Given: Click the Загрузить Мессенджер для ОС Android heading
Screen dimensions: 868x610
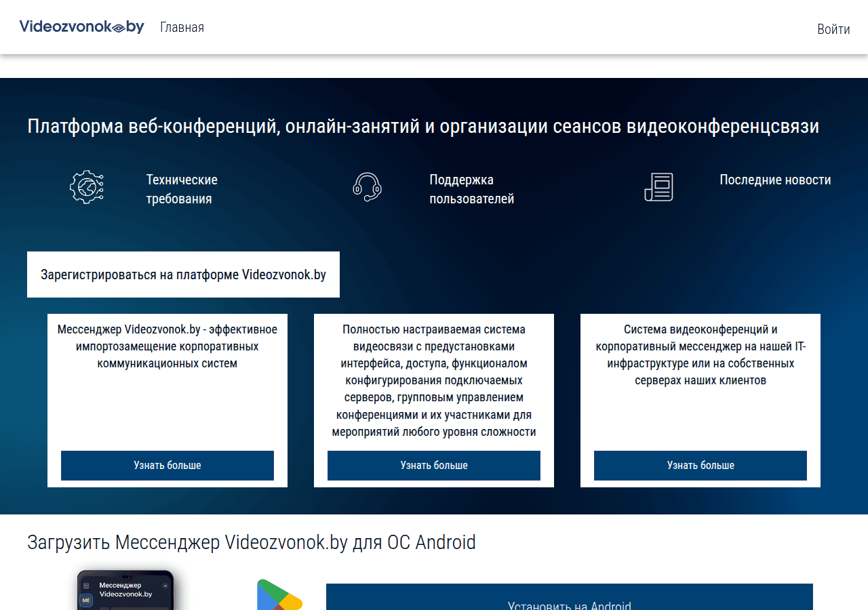Looking at the screenshot, I should 252,542.
